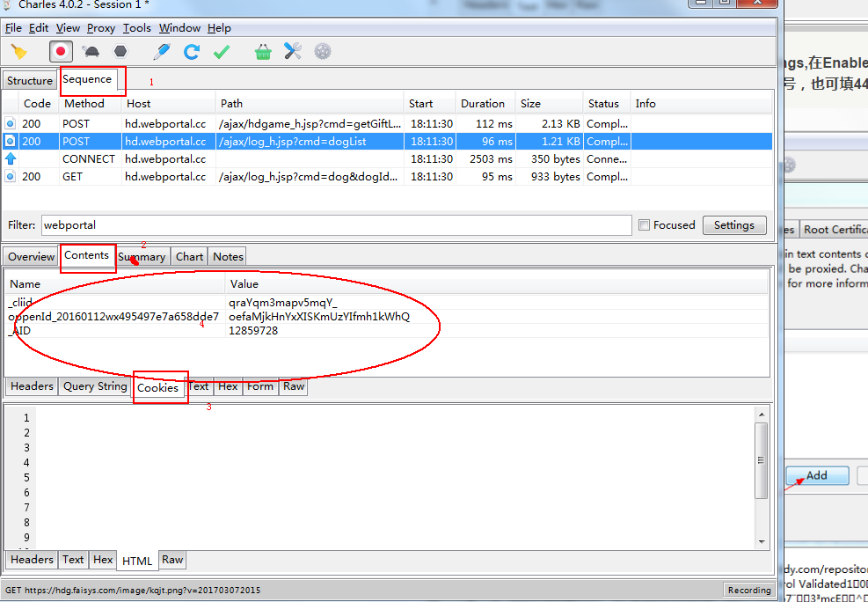The image size is (868, 602).
Task: Toggle the Focused checkbox
Action: pyautogui.click(x=644, y=224)
